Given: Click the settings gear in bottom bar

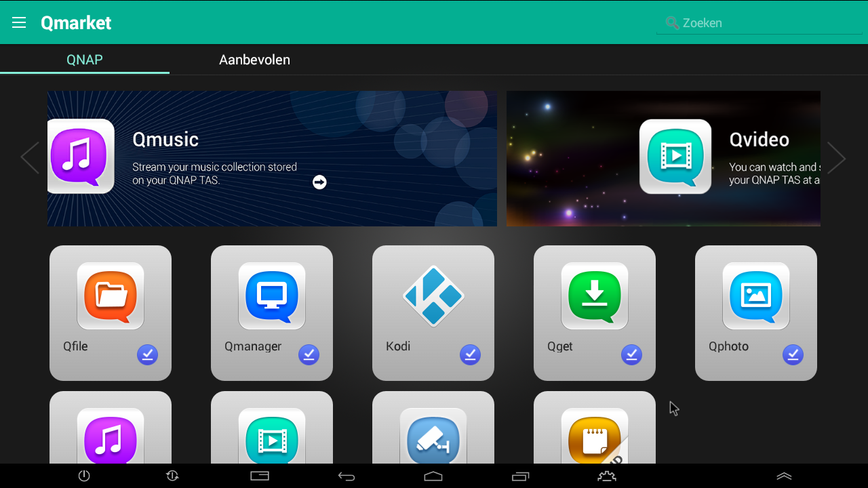Looking at the screenshot, I should tap(607, 476).
